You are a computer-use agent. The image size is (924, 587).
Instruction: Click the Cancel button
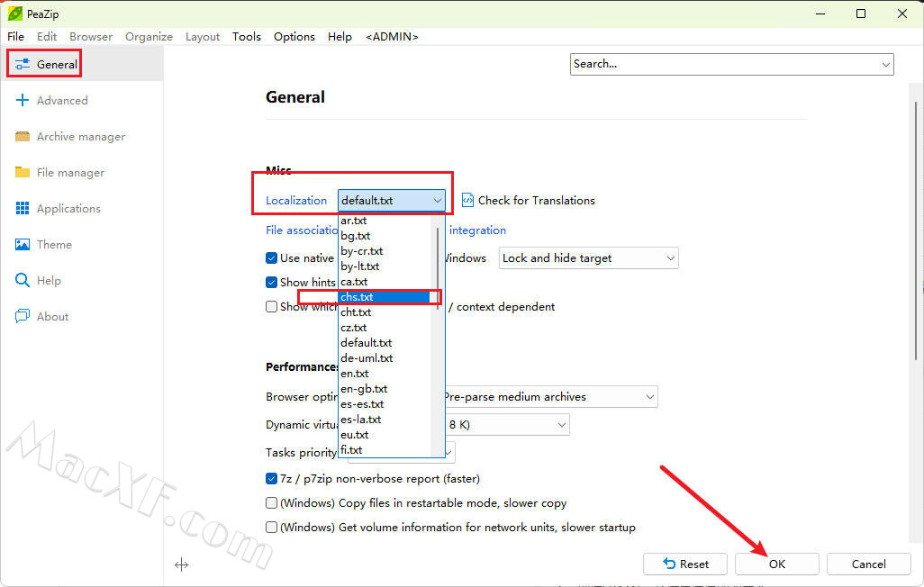coord(868,564)
